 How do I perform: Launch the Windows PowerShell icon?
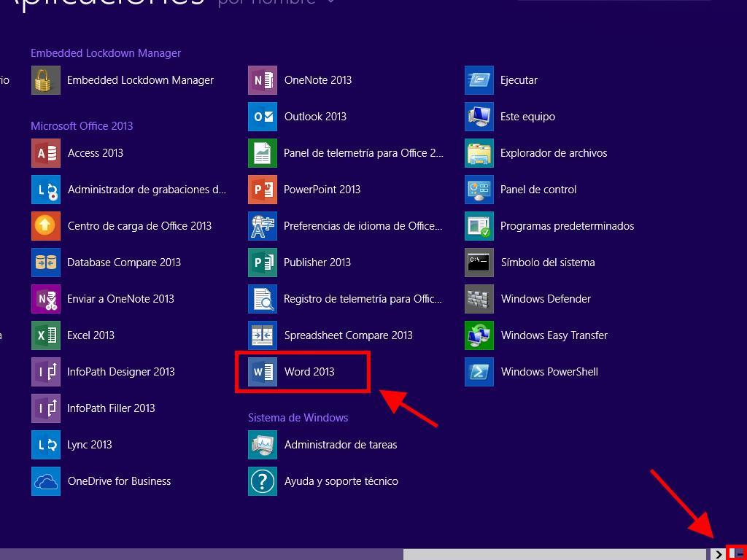tap(479, 372)
